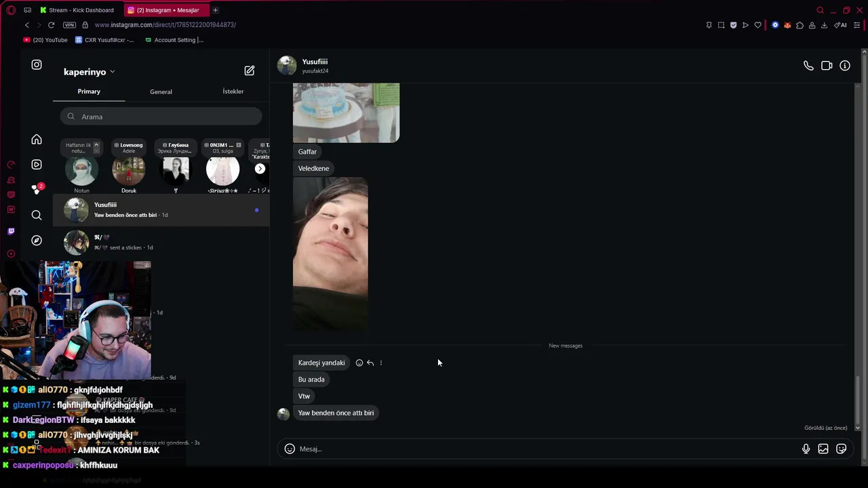Open Twitch in Opera sidebar

[x=11, y=231]
